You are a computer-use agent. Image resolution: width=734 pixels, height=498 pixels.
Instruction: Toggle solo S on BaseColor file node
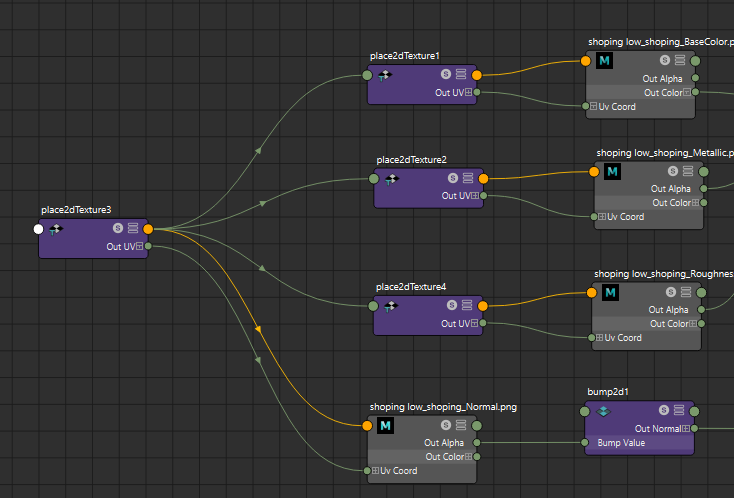[x=665, y=60]
